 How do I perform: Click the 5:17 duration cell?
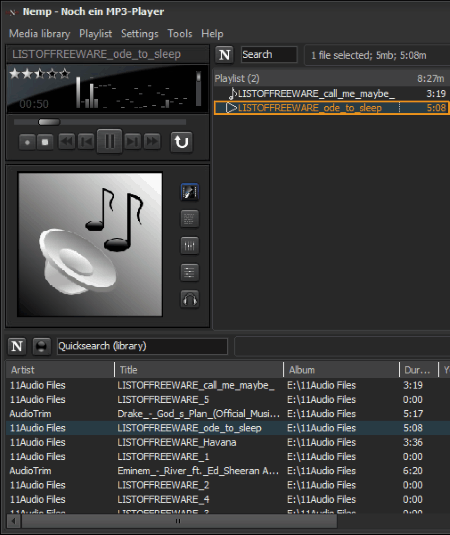(x=413, y=414)
